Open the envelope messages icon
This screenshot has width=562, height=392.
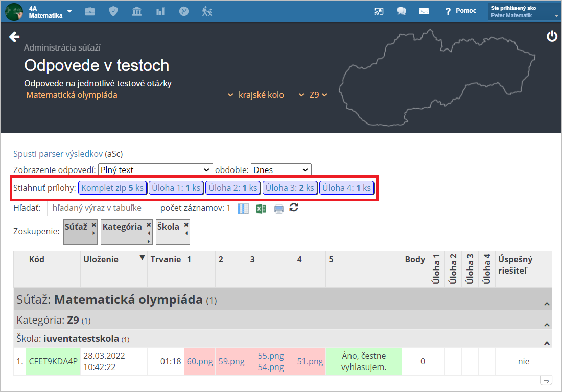424,11
